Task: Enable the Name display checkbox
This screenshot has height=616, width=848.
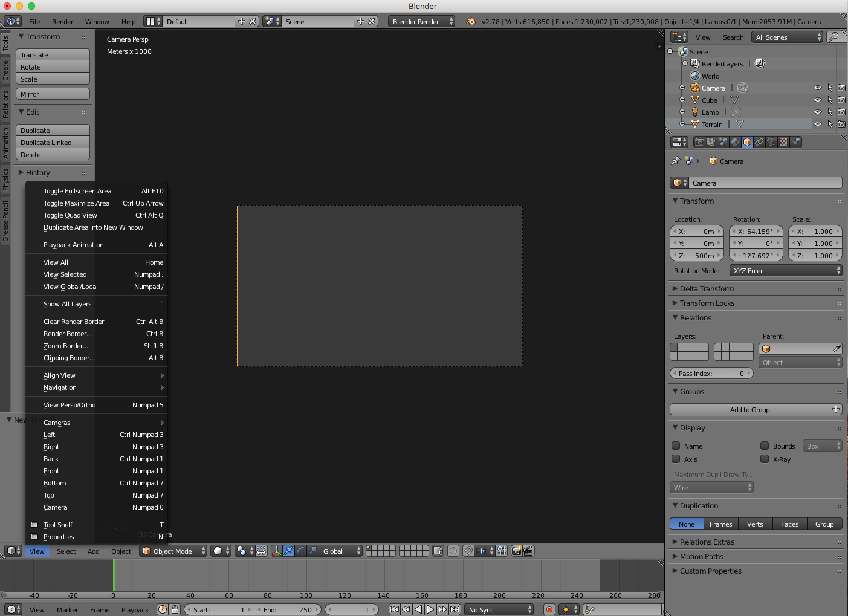Action: click(676, 446)
